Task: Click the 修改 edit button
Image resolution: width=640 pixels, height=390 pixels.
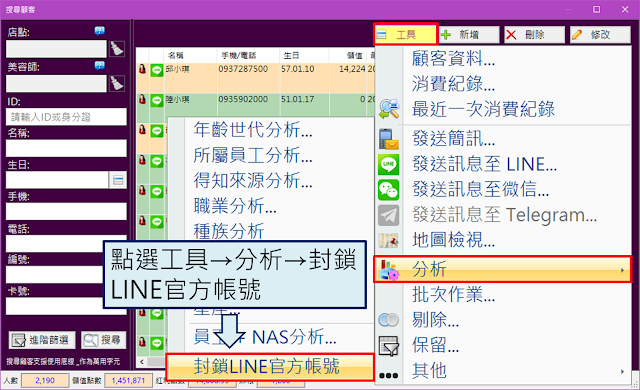Action: click(600, 35)
